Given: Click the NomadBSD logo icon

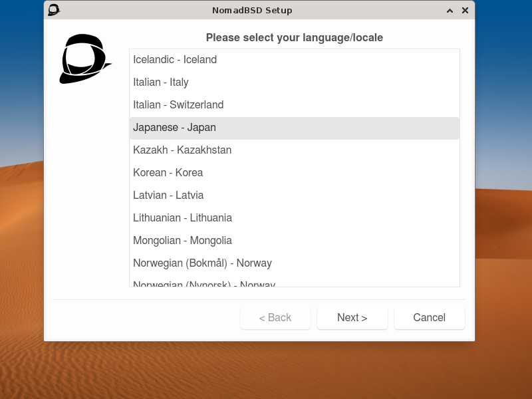Looking at the screenshot, I should pos(85,57).
